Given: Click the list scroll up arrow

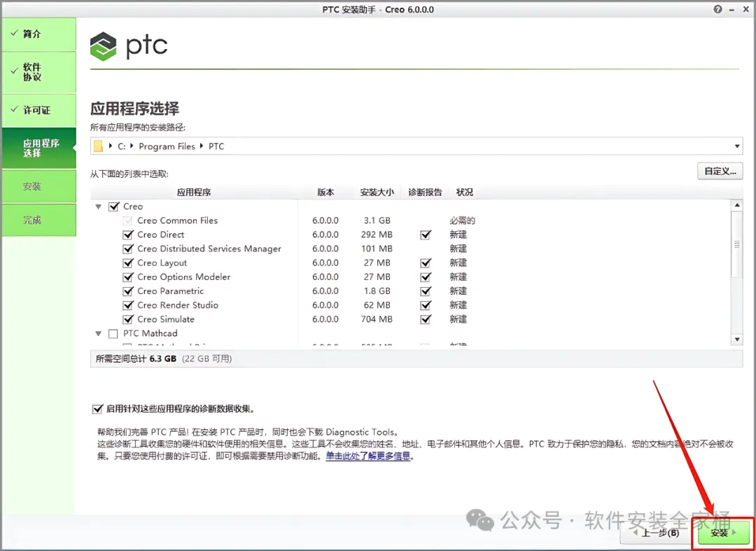Looking at the screenshot, I should (x=737, y=205).
